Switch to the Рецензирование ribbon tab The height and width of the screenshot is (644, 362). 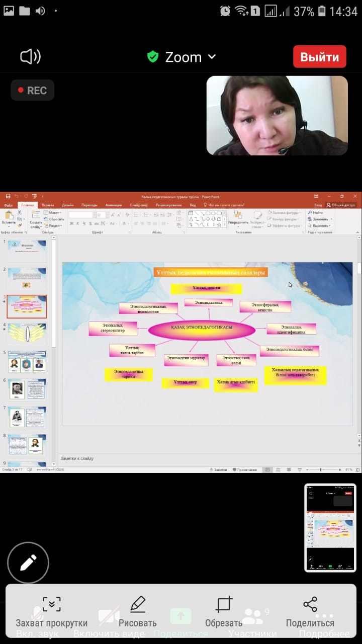point(169,205)
